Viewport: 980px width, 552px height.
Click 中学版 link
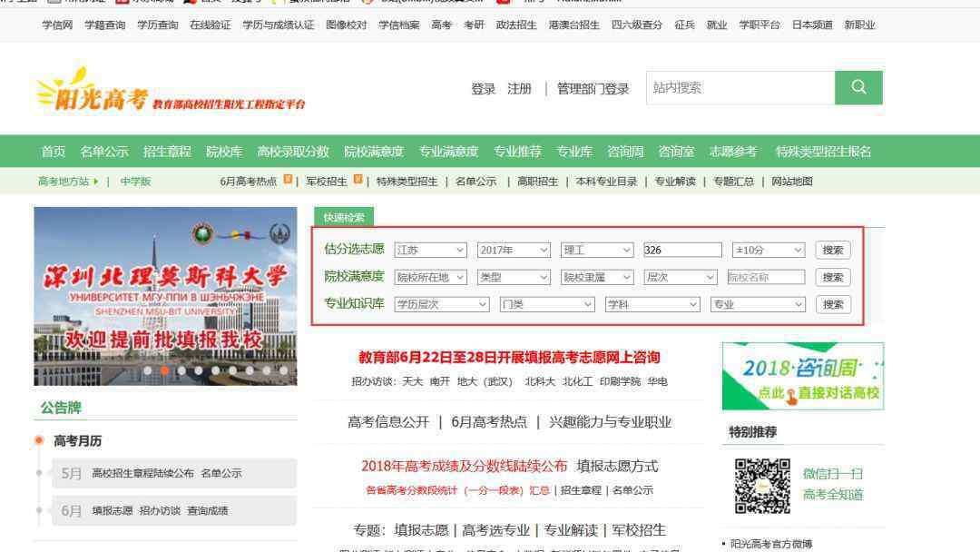(x=135, y=182)
